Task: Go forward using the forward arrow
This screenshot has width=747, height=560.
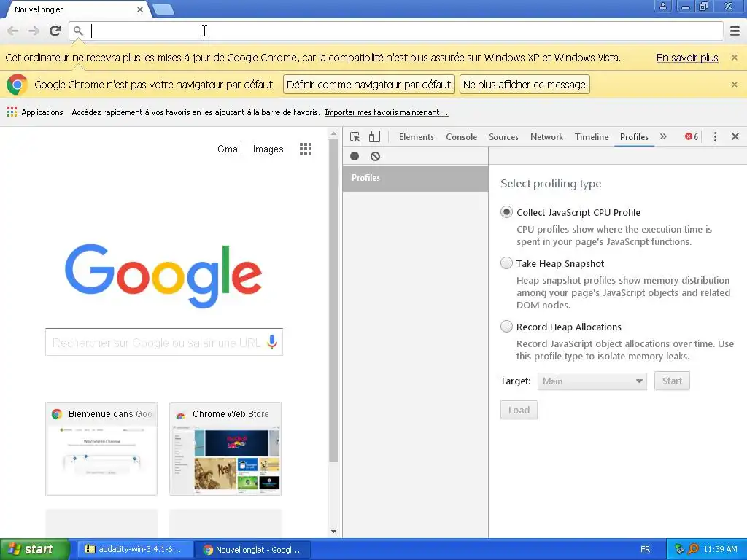Action: click(34, 31)
